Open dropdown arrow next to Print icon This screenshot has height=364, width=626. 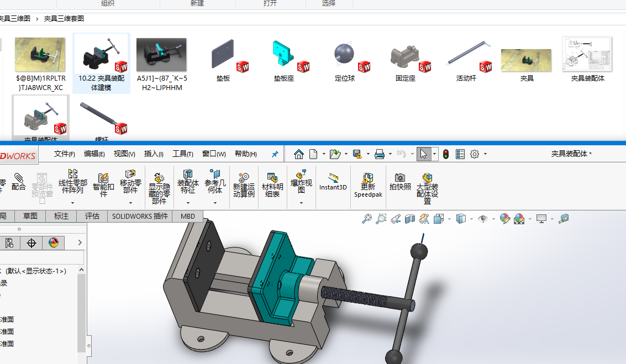coord(390,154)
